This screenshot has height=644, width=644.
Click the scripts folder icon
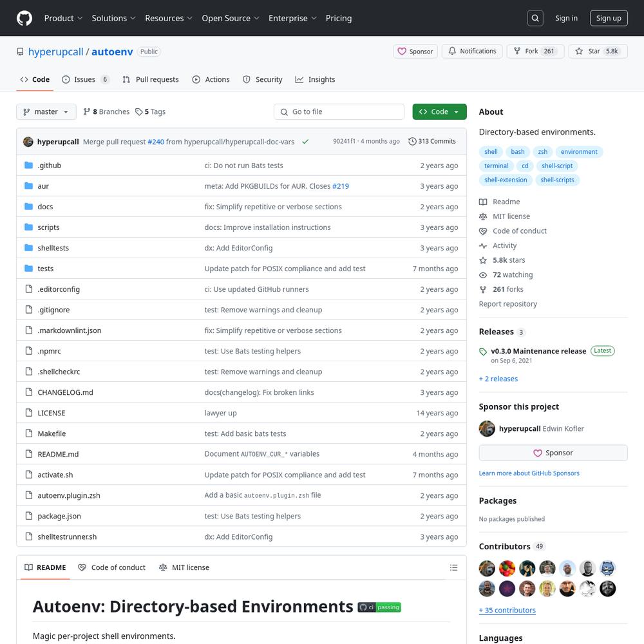[x=28, y=227]
